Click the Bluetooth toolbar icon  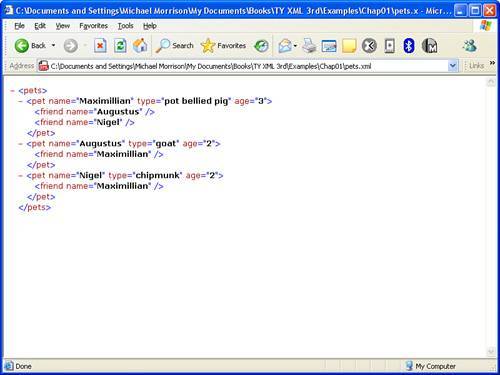click(x=409, y=46)
